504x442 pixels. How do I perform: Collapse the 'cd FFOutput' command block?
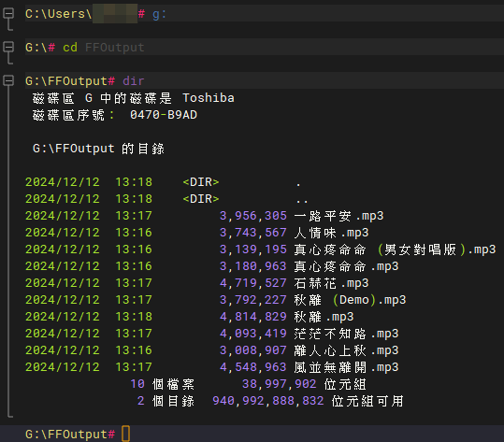point(8,48)
